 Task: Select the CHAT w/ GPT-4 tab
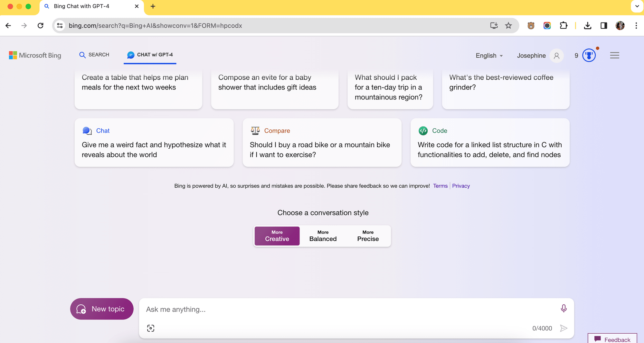pyautogui.click(x=150, y=55)
